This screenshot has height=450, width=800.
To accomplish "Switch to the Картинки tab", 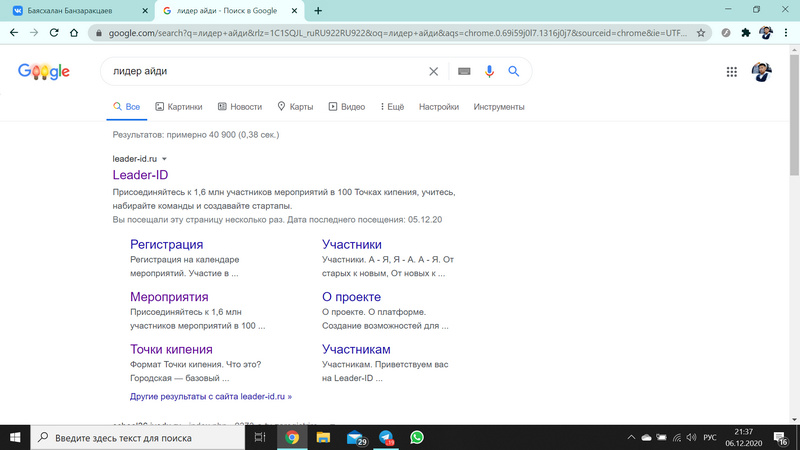I will tap(179, 107).
